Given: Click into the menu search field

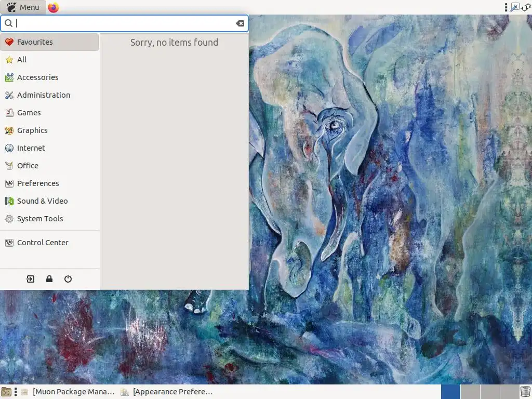Looking at the screenshot, I should pos(125,23).
